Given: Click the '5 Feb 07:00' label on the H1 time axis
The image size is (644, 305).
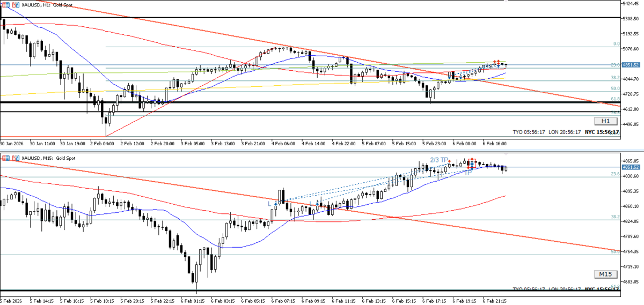Looking at the screenshot, I should click(374, 144).
